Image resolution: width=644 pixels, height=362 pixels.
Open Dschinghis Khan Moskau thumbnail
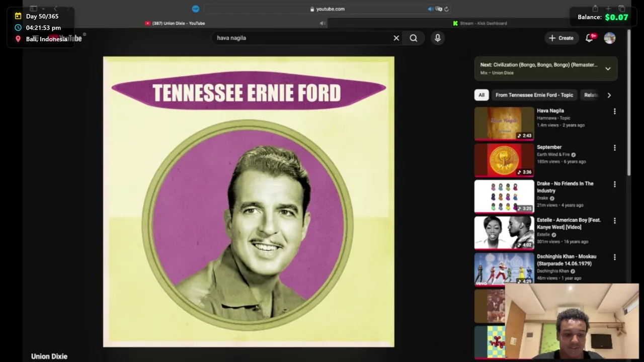click(x=504, y=269)
